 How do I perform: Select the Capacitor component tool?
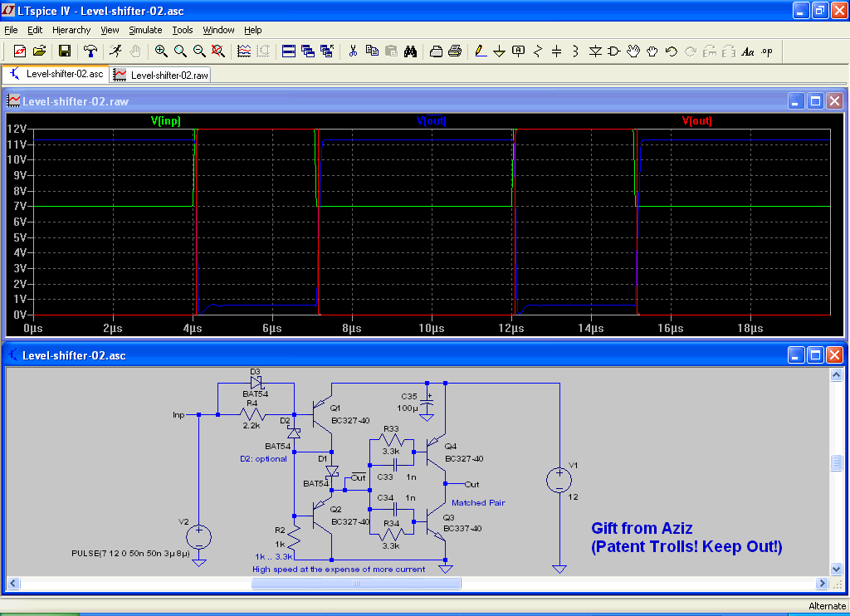click(x=556, y=51)
